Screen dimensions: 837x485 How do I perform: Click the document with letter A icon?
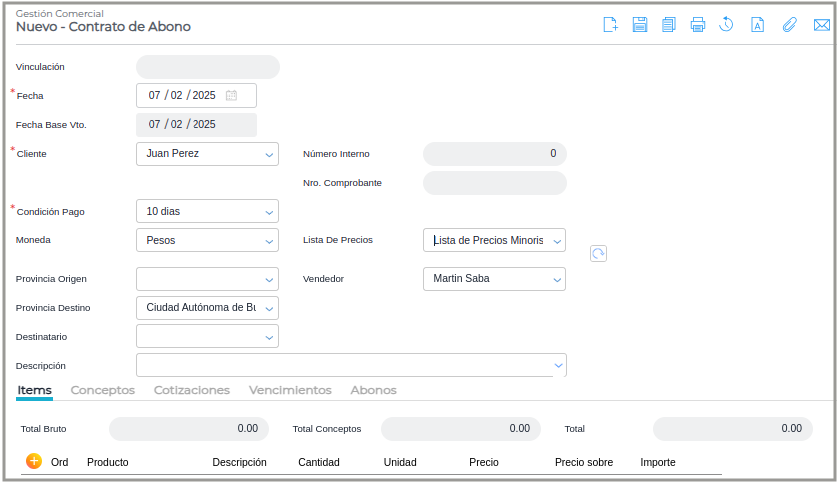(x=757, y=25)
